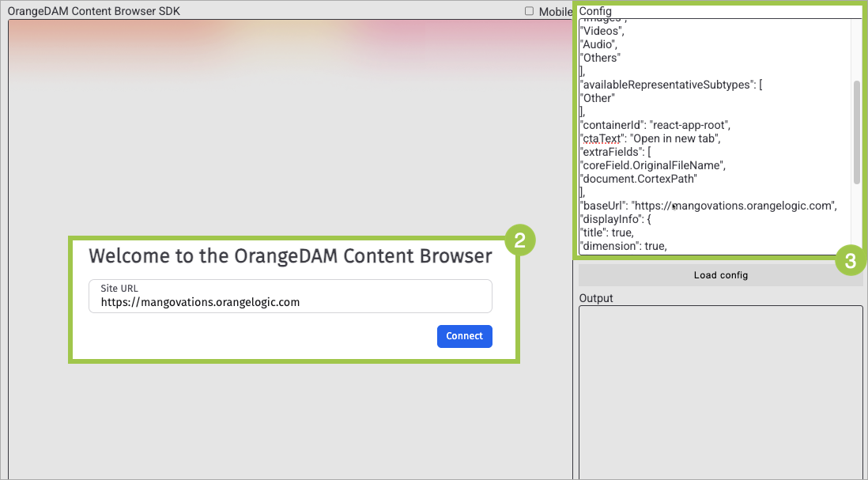Click the "document.CortexPath" entry
The width and height of the screenshot is (868, 480).
pyautogui.click(x=638, y=179)
